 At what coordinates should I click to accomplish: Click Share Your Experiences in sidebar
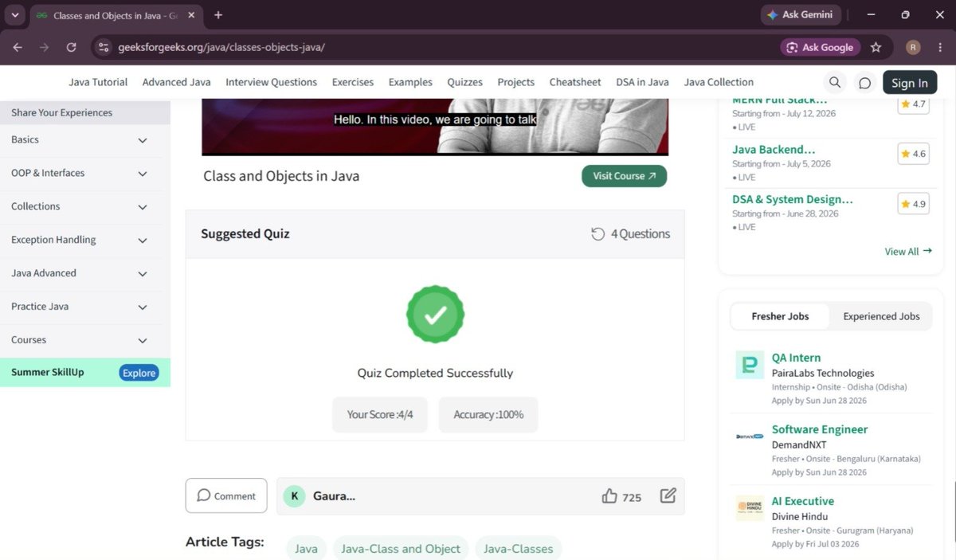[x=61, y=112]
